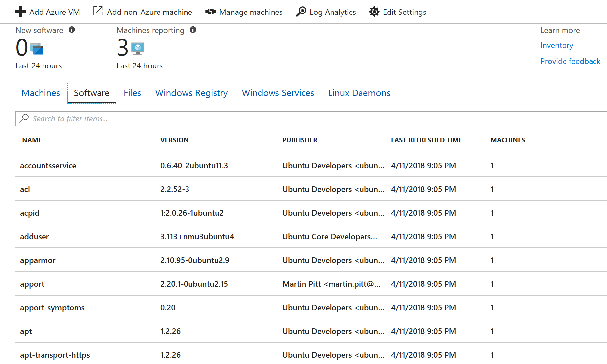Click the info icon next to New software

(x=72, y=30)
